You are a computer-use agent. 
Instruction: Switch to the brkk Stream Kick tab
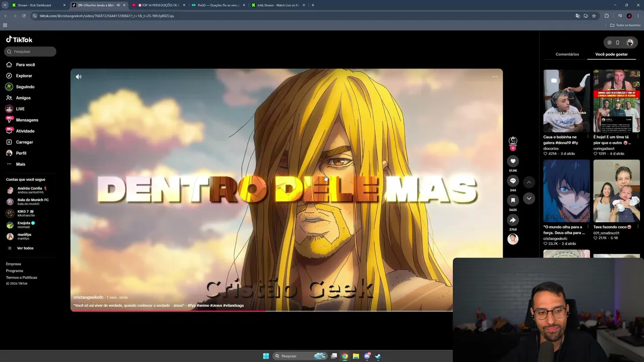coord(279,5)
